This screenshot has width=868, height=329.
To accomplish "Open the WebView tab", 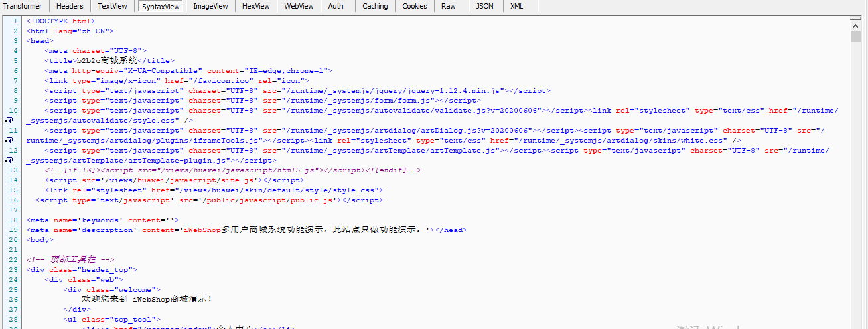I will pos(299,6).
